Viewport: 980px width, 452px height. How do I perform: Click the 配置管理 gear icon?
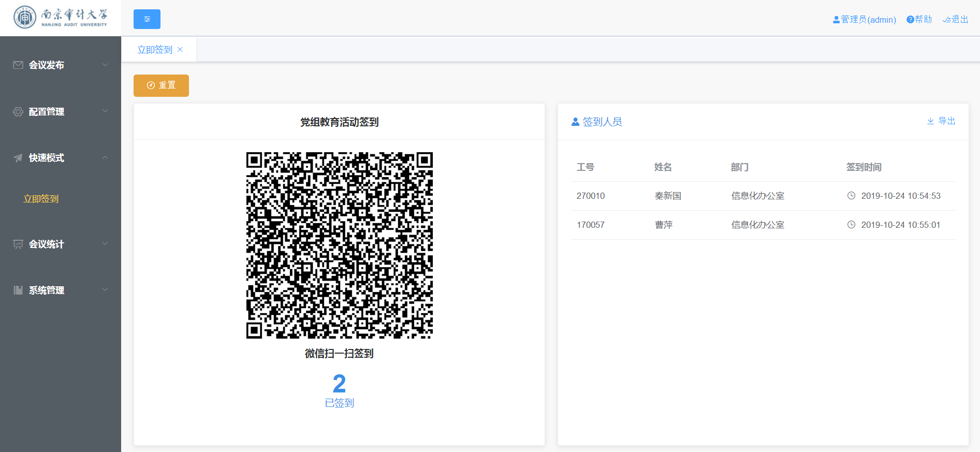[18, 111]
